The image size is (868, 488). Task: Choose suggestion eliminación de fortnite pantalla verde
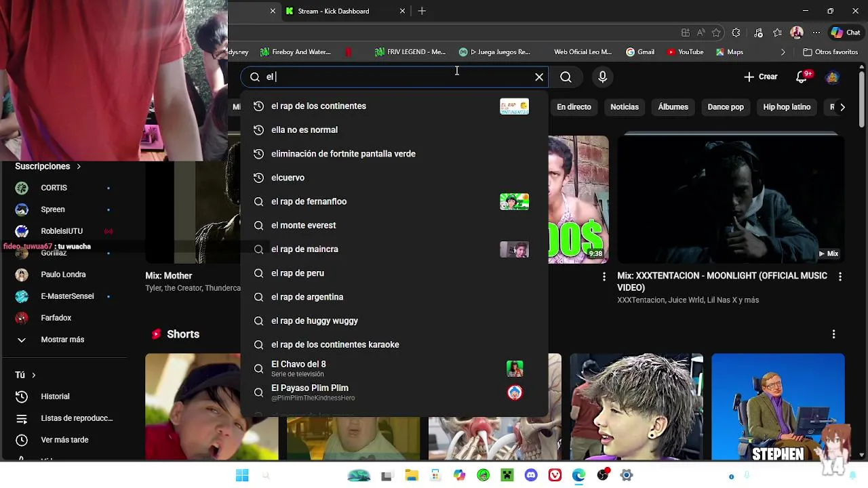(x=394, y=154)
